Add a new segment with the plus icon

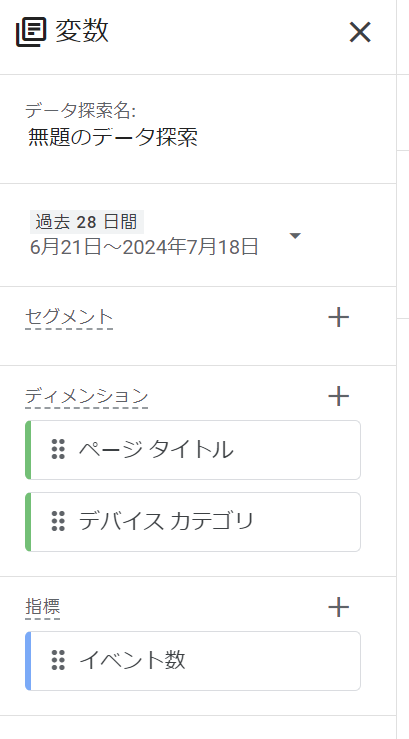pos(338,317)
